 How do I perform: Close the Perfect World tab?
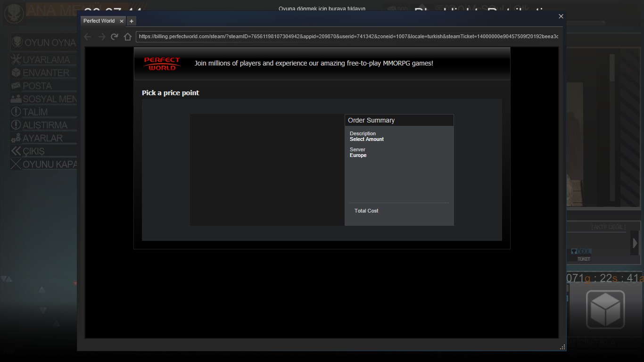121,21
